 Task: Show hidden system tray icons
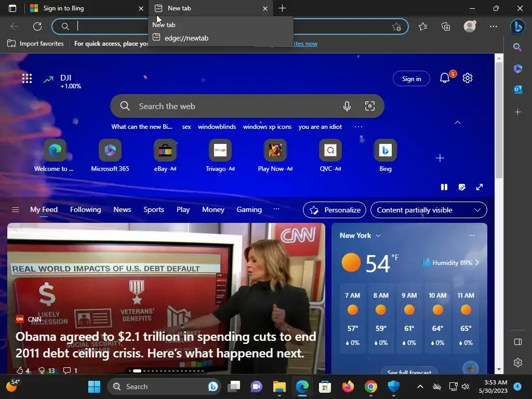click(x=420, y=387)
